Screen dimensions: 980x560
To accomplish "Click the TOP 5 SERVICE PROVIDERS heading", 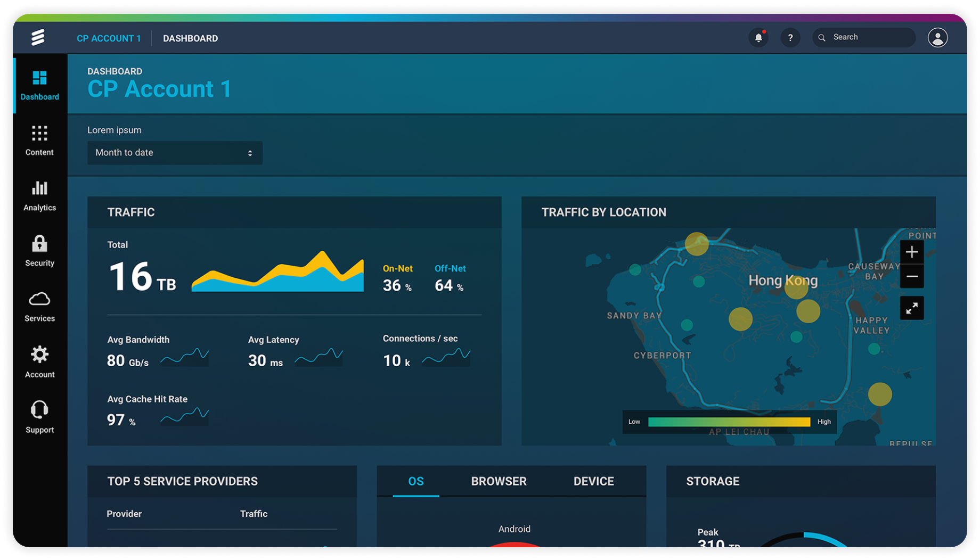I will pos(182,481).
